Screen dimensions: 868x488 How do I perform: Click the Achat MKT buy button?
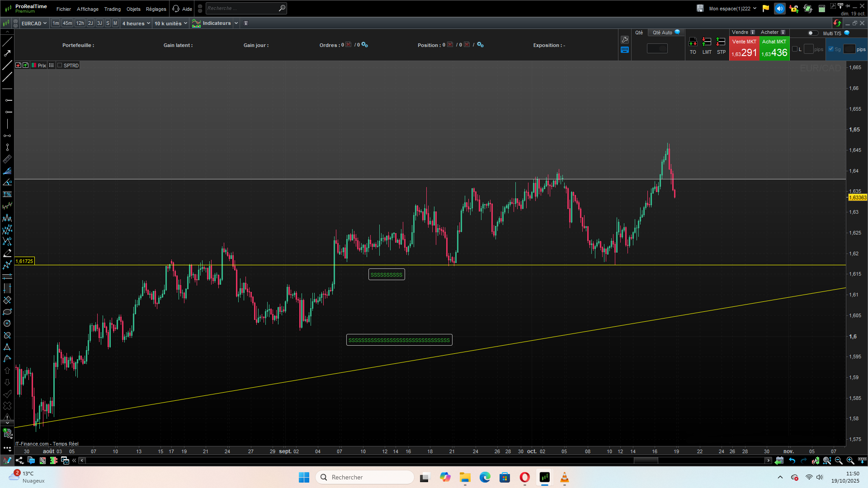click(774, 48)
